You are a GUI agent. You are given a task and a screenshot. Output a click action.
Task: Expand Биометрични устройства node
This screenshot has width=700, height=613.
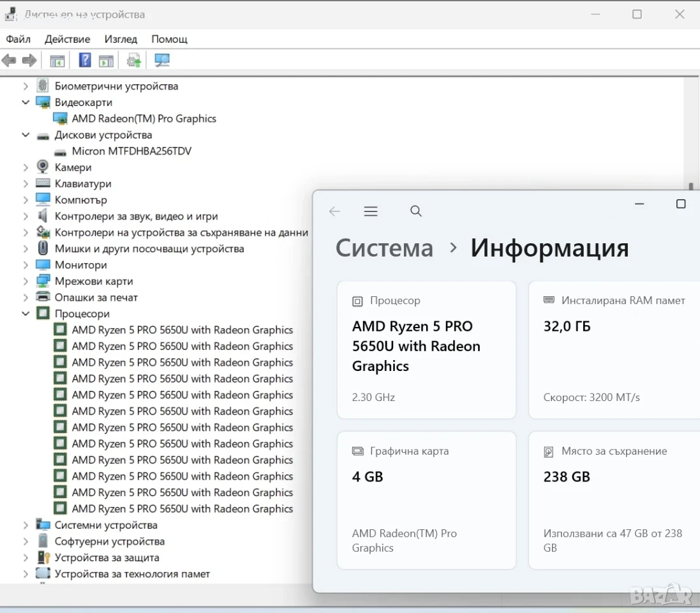tap(26, 86)
